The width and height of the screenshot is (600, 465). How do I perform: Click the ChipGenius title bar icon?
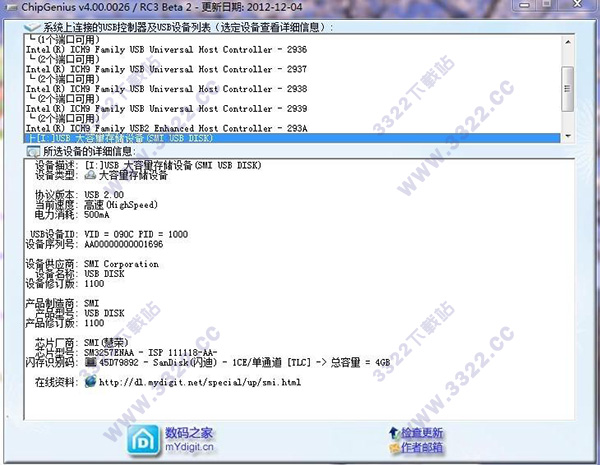[11, 7]
